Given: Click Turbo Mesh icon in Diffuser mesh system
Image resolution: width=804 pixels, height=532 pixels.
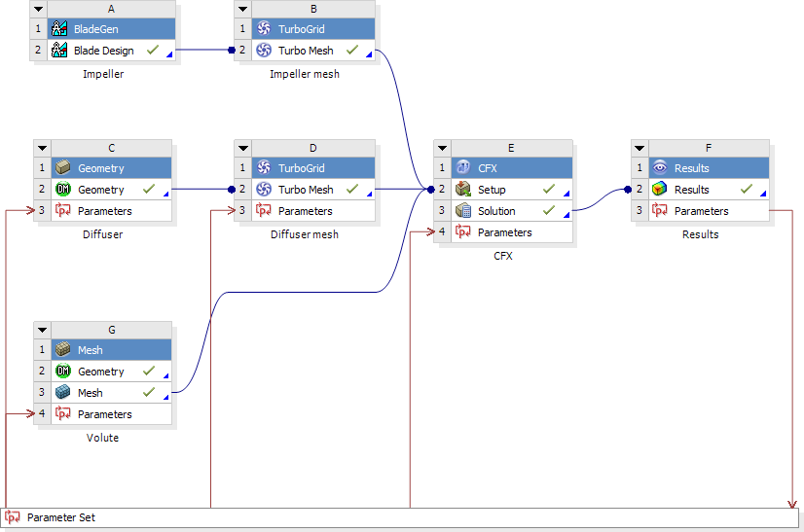Looking at the screenshot, I should click(264, 189).
